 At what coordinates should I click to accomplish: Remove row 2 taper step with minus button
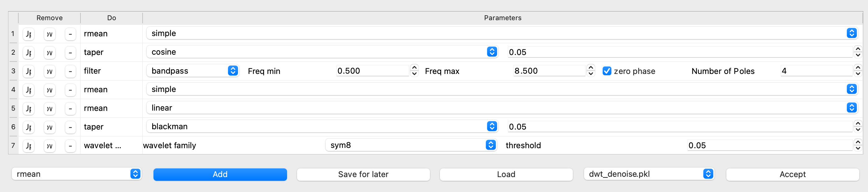click(x=71, y=53)
